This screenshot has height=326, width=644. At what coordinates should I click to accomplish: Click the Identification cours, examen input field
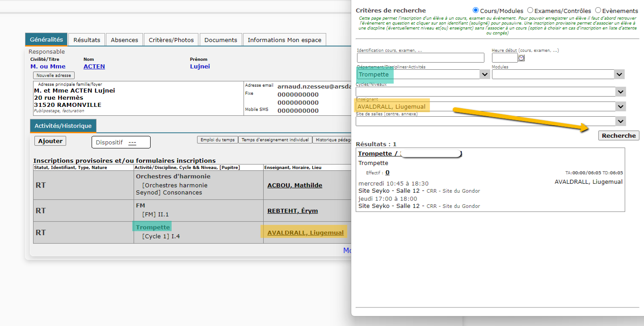click(421, 58)
